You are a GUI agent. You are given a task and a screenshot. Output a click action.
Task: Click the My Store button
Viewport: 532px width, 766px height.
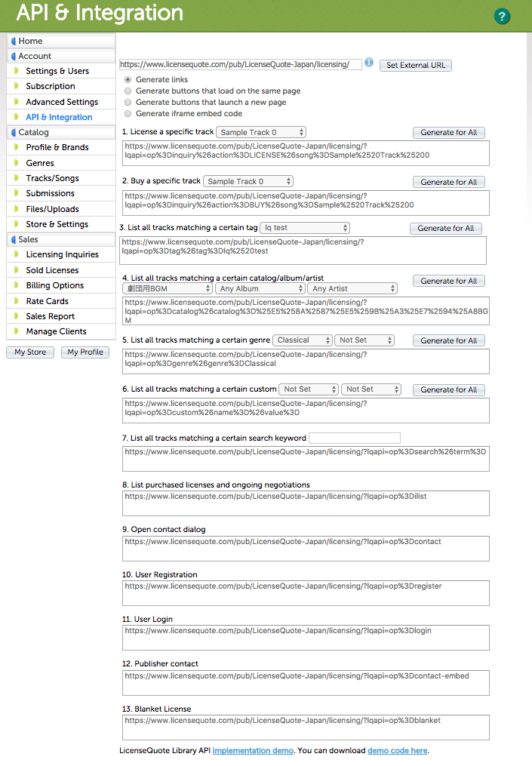pos(30,352)
